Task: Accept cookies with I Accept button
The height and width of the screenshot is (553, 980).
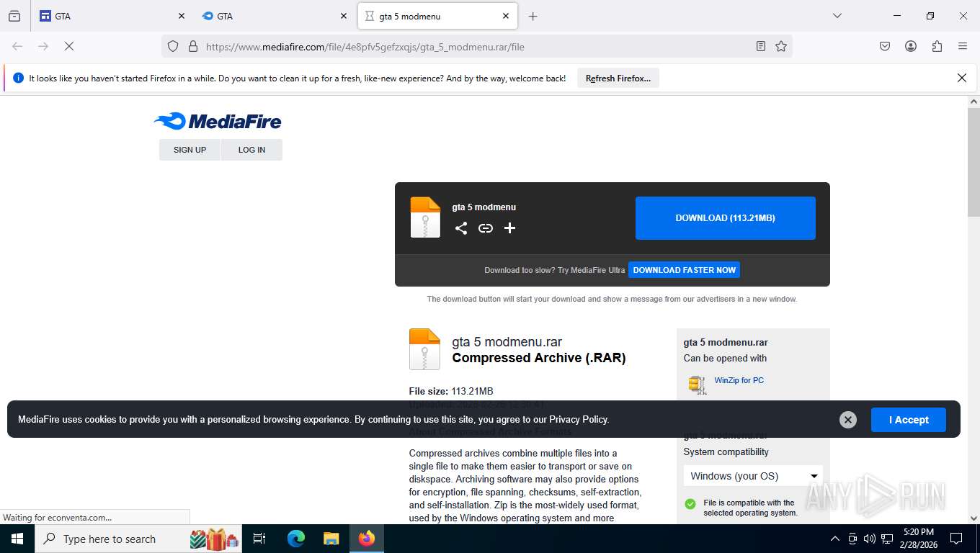Action: coord(908,420)
